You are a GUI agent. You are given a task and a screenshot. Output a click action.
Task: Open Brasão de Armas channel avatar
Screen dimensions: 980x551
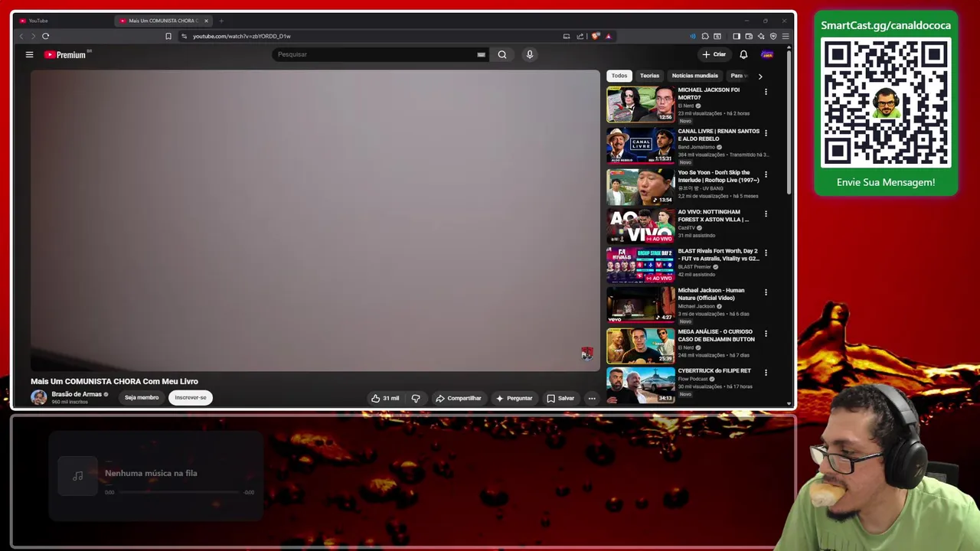pyautogui.click(x=38, y=397)
